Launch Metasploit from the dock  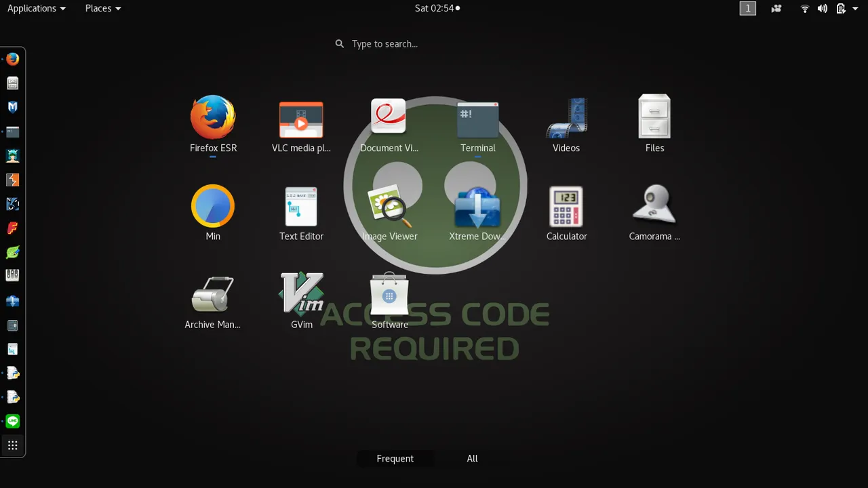[12, 107]
